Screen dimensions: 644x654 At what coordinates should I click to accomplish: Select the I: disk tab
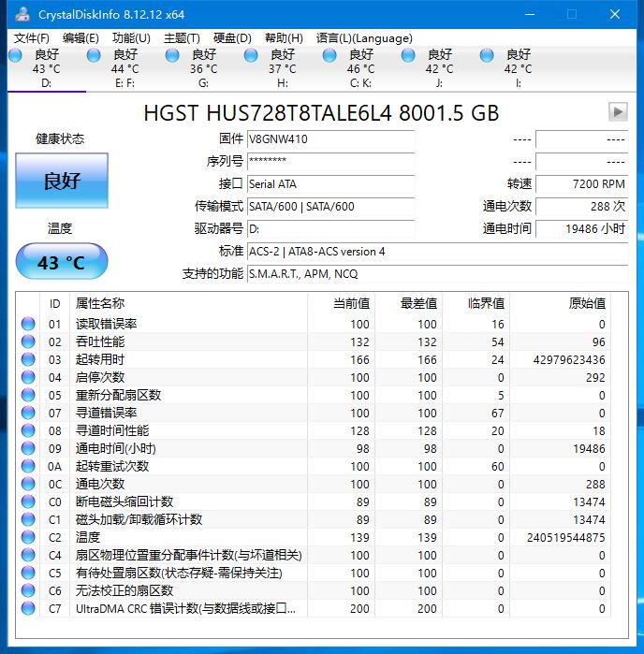pos(519,69)
